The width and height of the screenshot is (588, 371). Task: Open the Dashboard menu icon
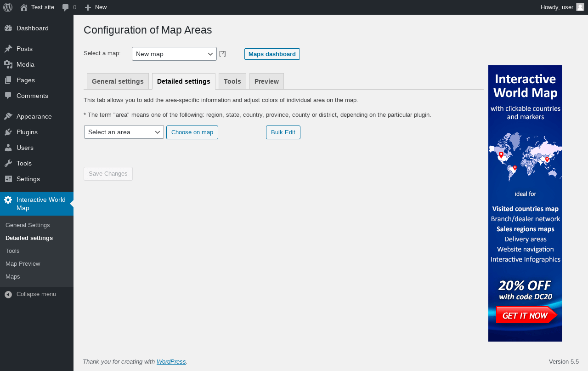(8, 28)
